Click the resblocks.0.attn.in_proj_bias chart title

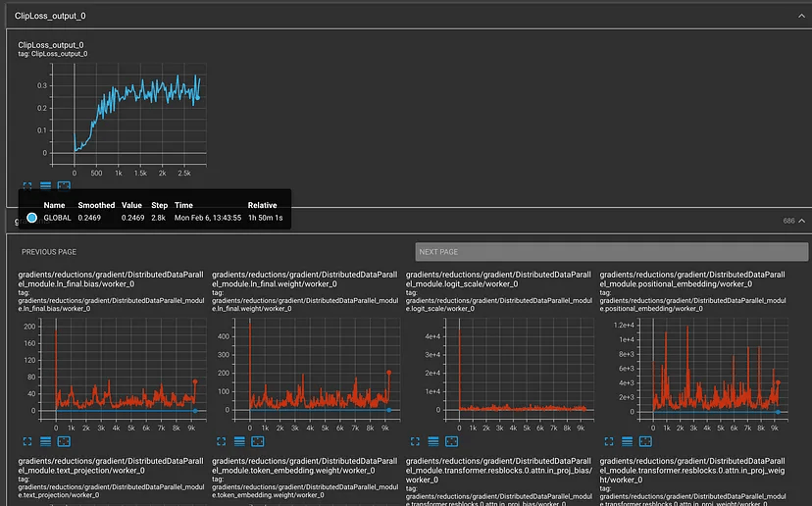tap(499, 471)
